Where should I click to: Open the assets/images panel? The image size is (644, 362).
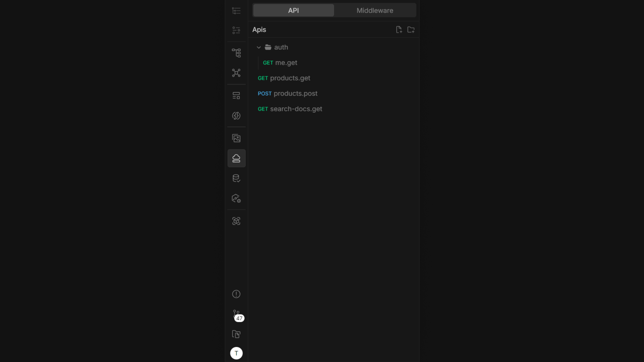point(236,138)
